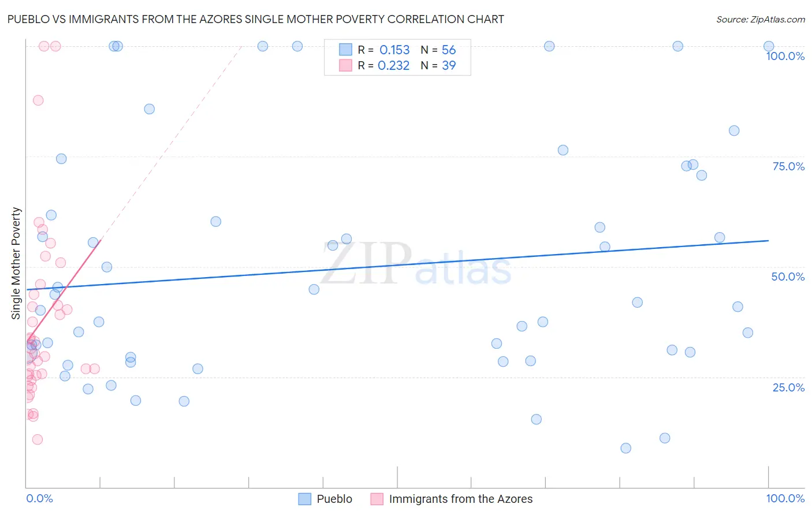The width and height of the screenshot is (812, 515).
Task: Click the pink swatch beside R = 0.232
Action: tap(345, 65)
